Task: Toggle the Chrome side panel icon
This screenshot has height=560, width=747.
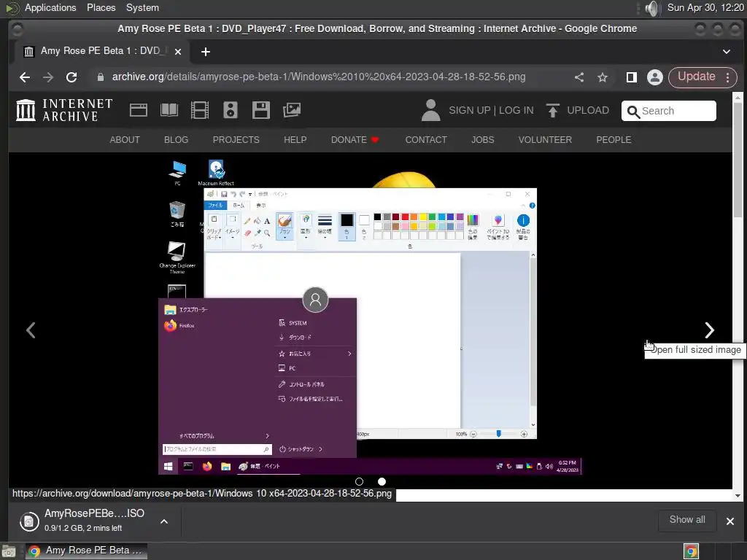Action: (632, 77)
